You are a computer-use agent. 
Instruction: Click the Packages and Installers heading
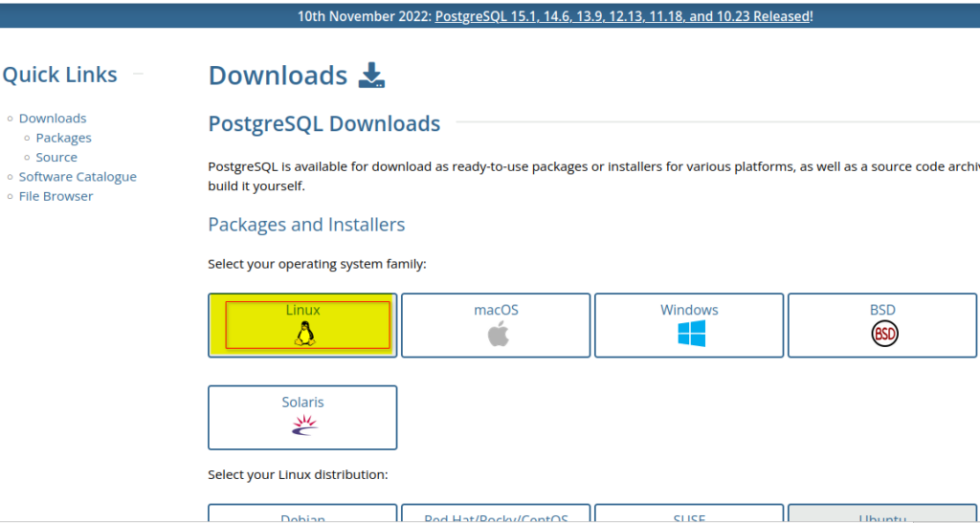[306, 224]
